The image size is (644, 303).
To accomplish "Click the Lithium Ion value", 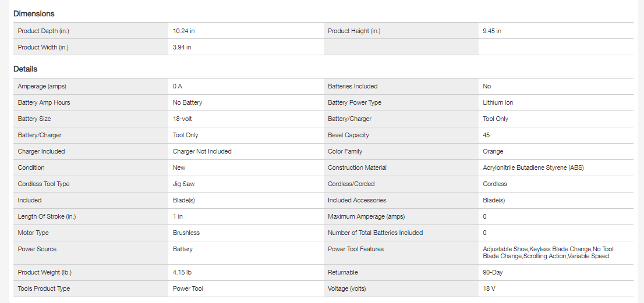I will [498, 102].
